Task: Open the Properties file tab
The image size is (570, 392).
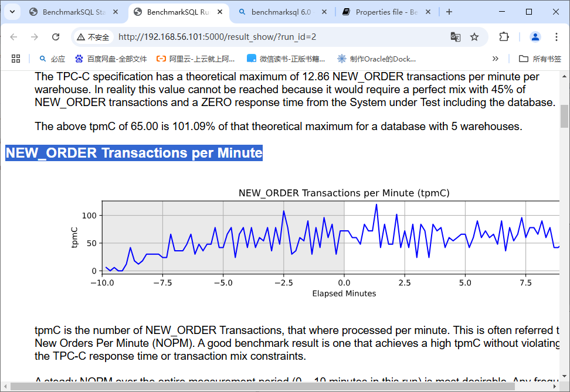Action: 387,12
